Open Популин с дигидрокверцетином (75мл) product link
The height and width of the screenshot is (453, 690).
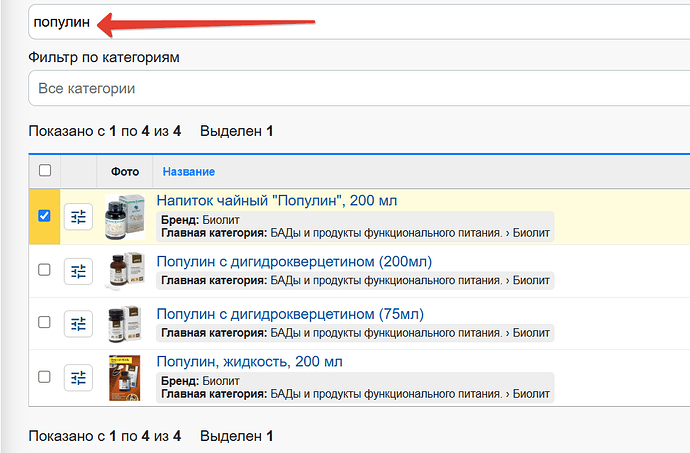coord(290,314)
